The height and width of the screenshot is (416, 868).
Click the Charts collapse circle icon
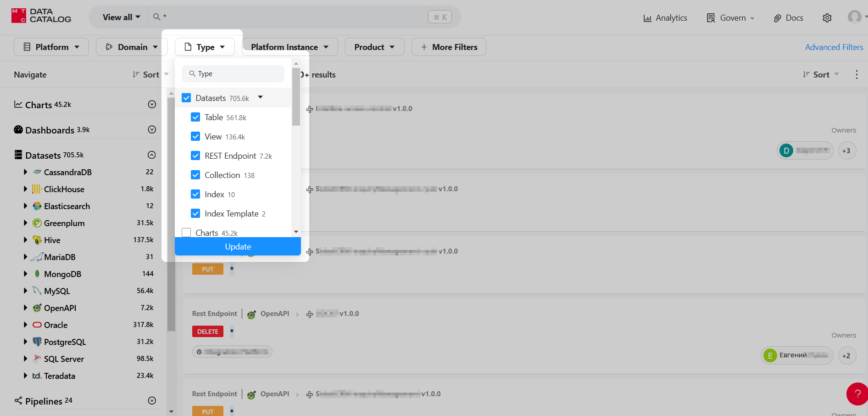pos(152,105)
